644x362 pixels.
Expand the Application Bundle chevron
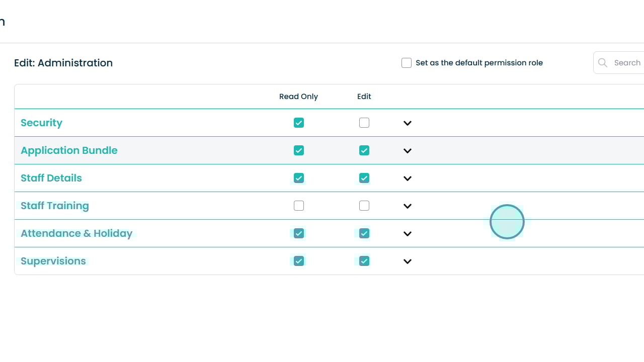[x=408, y=151]
